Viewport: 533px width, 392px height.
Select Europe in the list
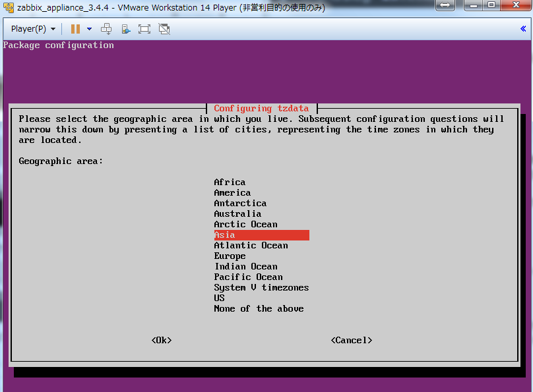(x=230, y=256)
